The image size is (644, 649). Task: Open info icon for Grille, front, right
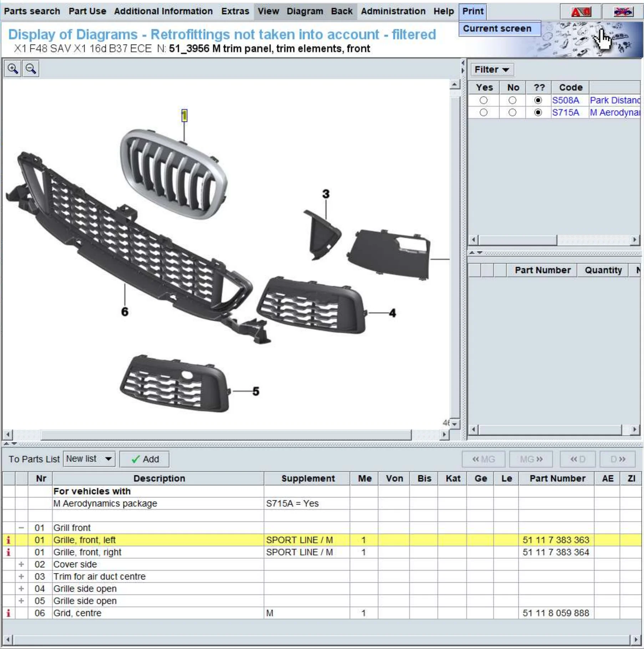pos(8,552)
